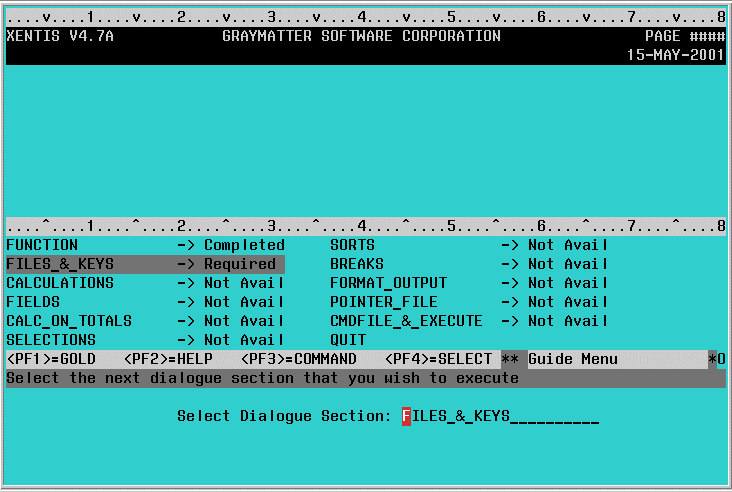The height and width of the screenshot is (492, 732).
Task: Click Not Avail status beside CMDFILE_&_EXECUTE
Action: tap(568, 321)
